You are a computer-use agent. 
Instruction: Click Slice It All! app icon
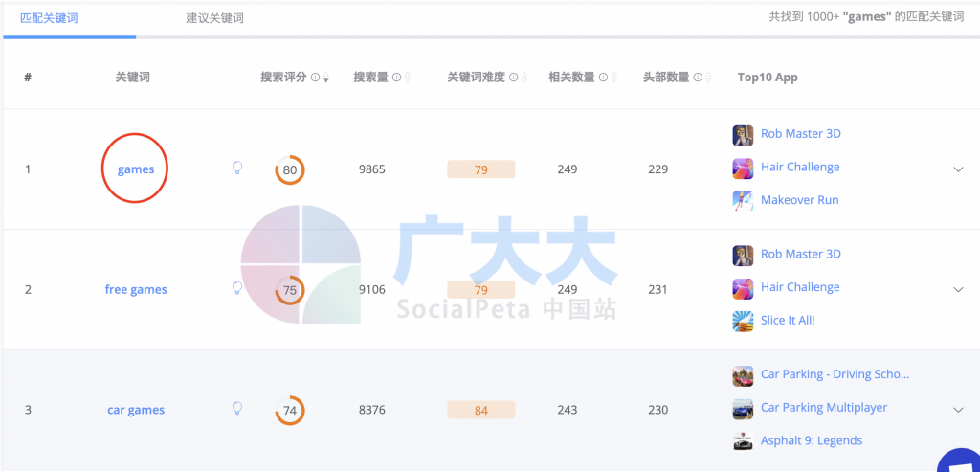(743, 321)
